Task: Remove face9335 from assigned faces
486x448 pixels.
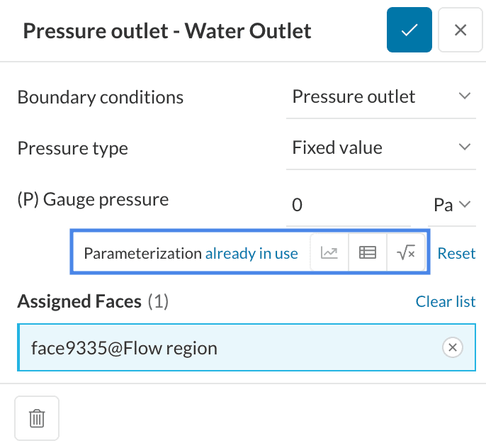Action: pyautogui.click(x=452, y=347)
